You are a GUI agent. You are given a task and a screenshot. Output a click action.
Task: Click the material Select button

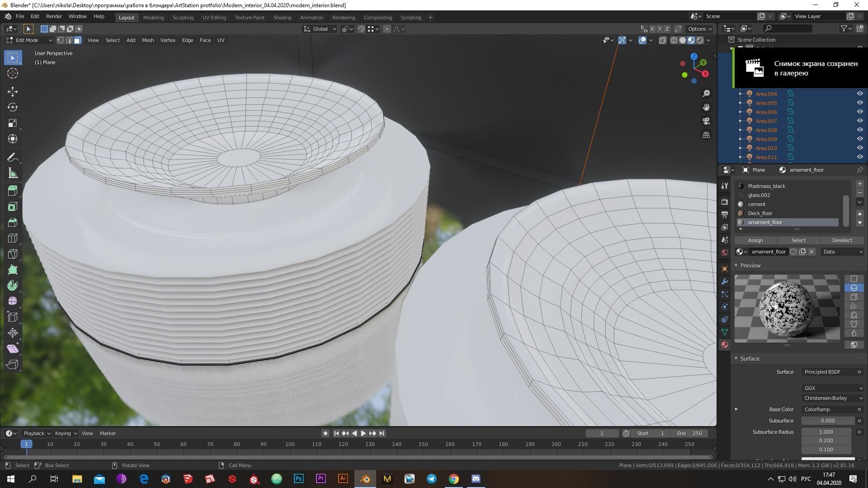798,240
